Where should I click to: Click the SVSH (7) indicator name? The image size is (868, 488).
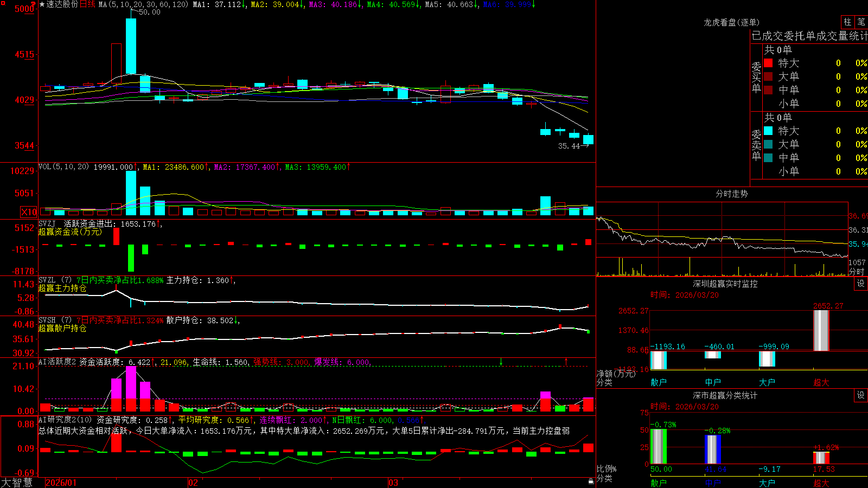click(55, 320)
